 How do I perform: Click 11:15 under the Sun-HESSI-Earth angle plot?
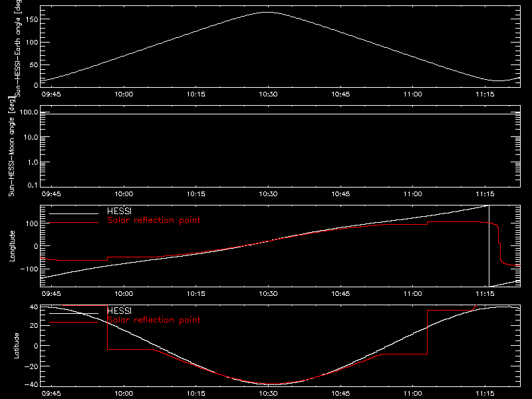tap(485, 94)
